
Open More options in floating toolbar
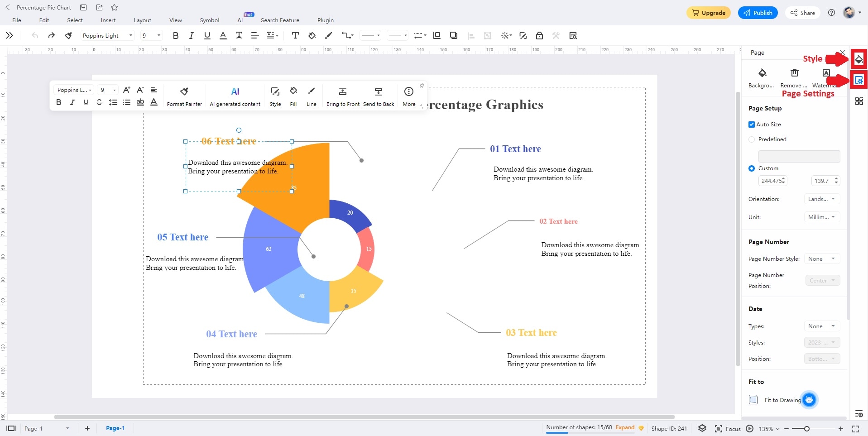(x=409, y=96)
